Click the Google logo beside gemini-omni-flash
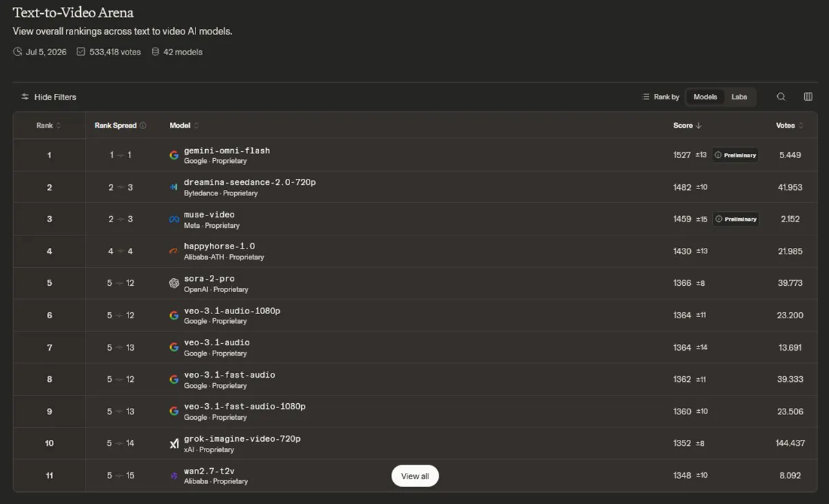 (x=174, y=155)
